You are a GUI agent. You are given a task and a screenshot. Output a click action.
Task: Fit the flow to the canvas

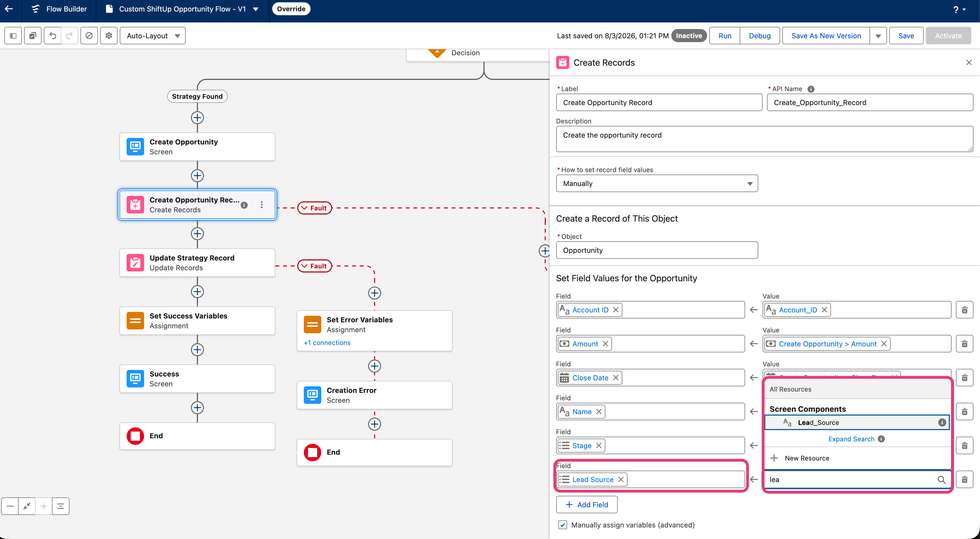[x=27, y=506]
